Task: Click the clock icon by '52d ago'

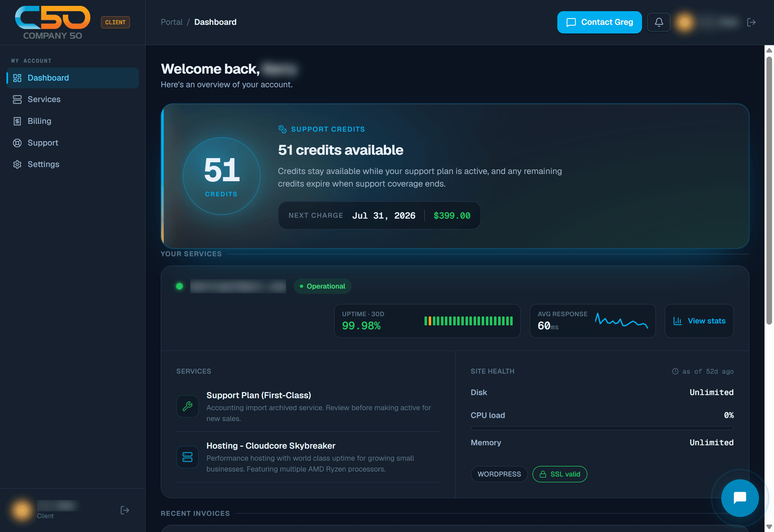Action: [675, 371]
